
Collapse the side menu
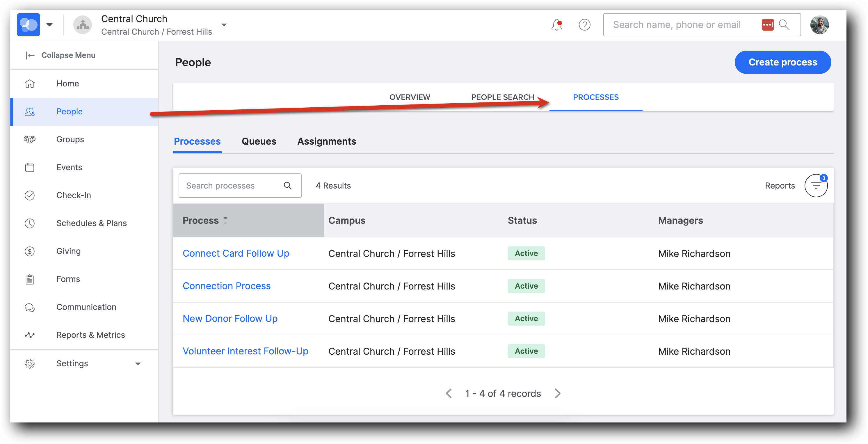coord(61,55)
